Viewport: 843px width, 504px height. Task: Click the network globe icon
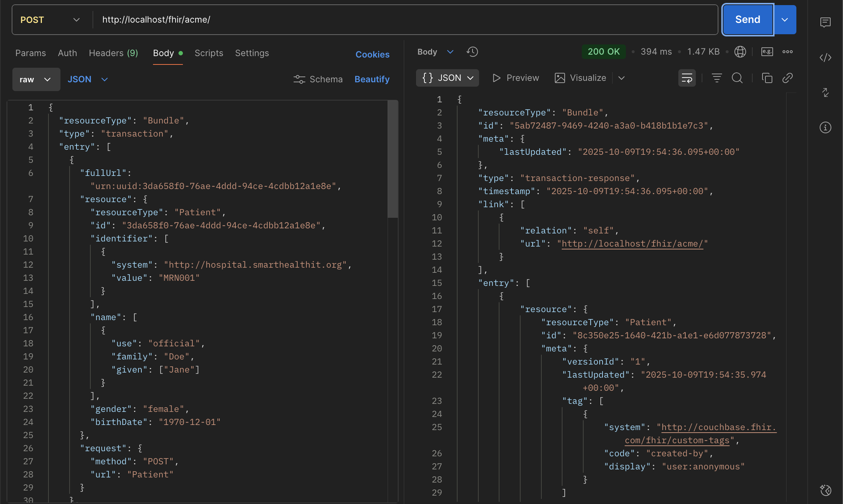click(x=740, y=52)
